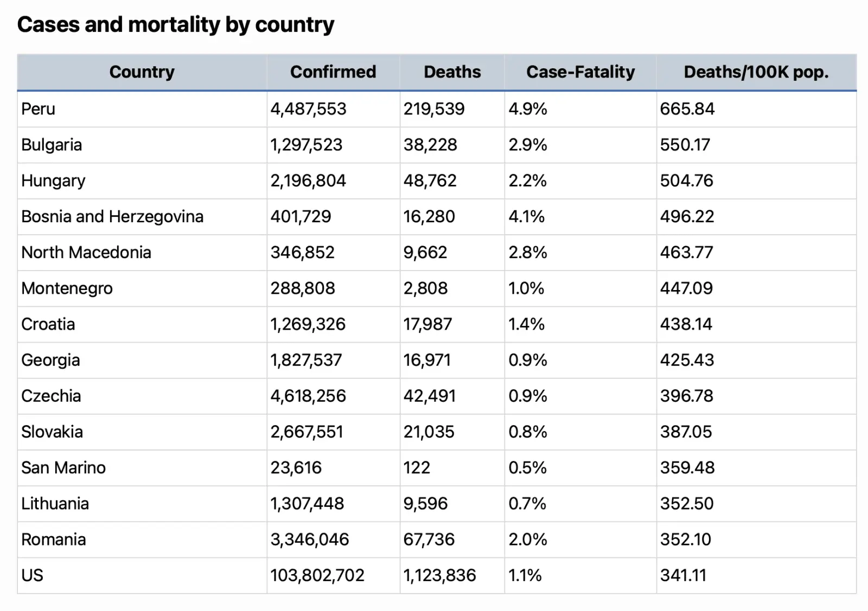Click Hungary's confirmed count 2,196,804
Viewport: 868px width, 611px height.
(308, 181)
